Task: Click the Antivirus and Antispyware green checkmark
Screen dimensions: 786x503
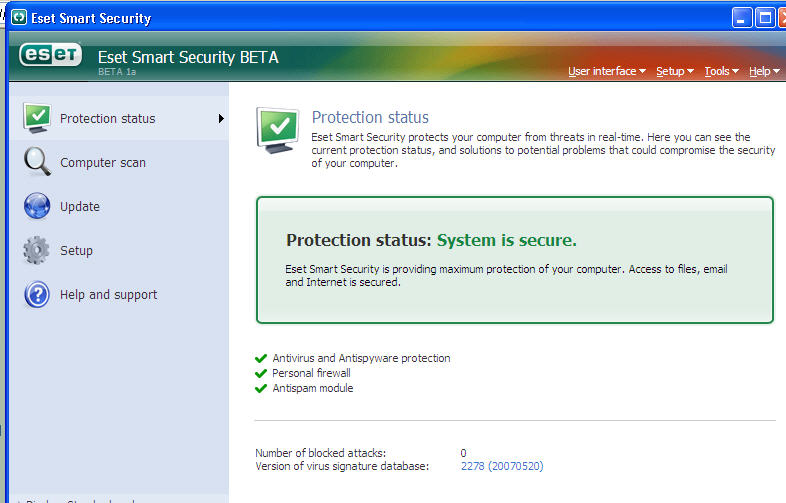Action: (x=261, y=358)
